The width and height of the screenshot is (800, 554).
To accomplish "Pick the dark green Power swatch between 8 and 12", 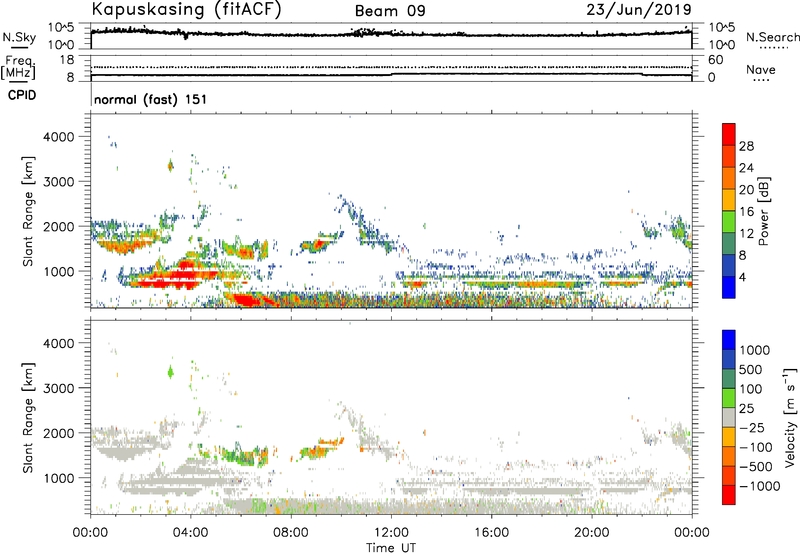I will click(x=729, y=243).
